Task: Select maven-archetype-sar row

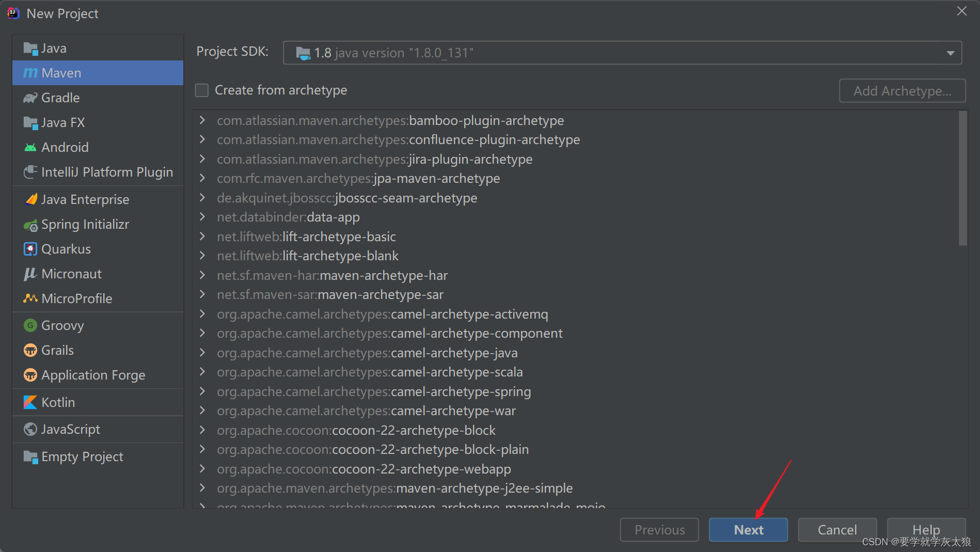Action: [x=576, y=294]
